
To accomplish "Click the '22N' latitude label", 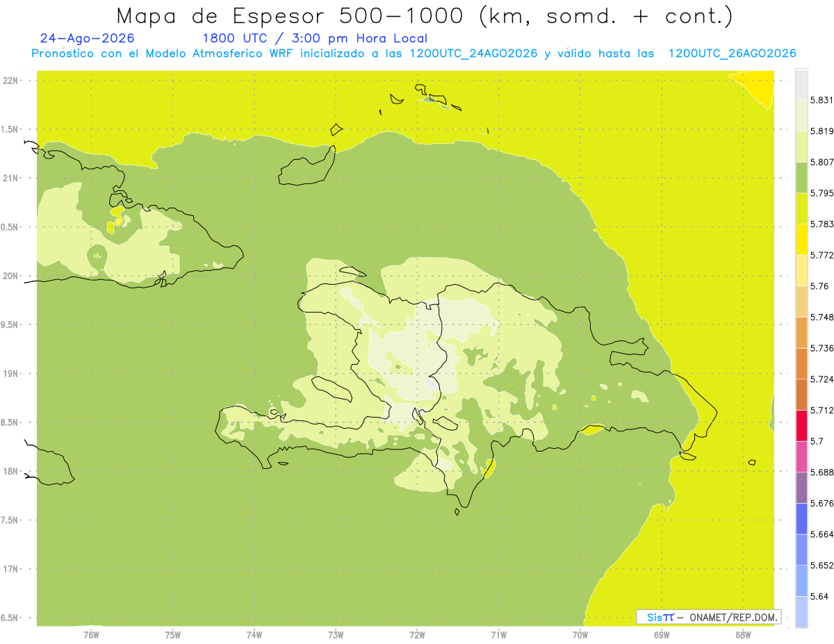I will click(x=10, y=81).
